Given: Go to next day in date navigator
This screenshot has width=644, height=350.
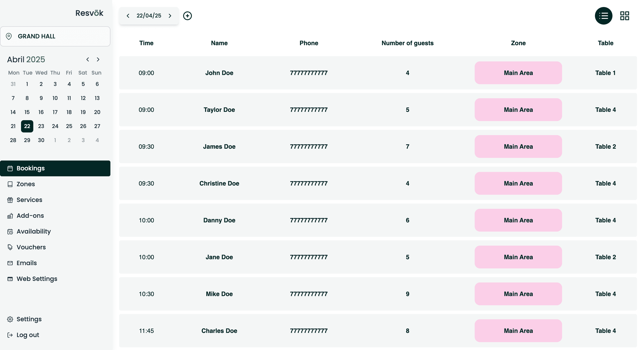Looking at the screenshot, I should coord(170,16).
